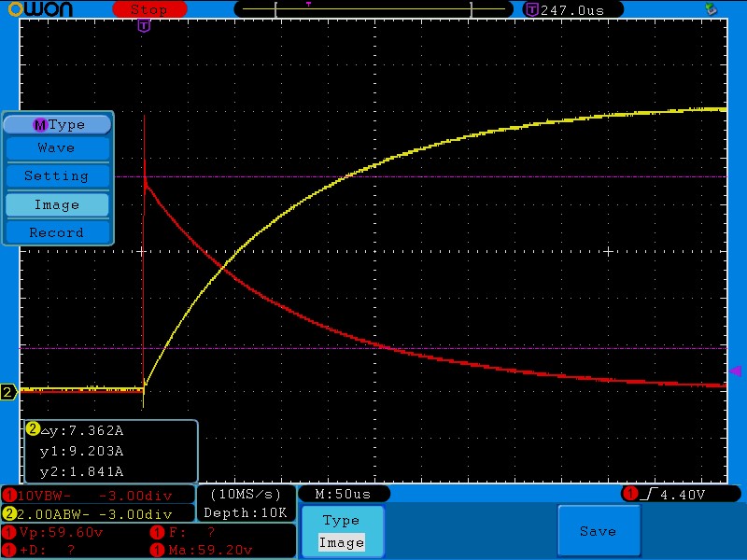The height and width of the screenshot is (560, 747).
Task: Click the purple trigger position T marker
Action: pyautogui.click(x=143, y=26)
